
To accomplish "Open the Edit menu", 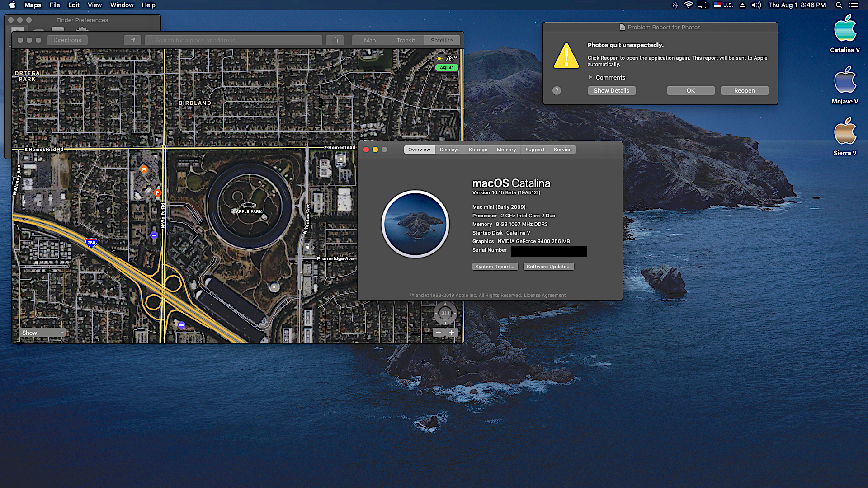I will (x=74, y=5).
